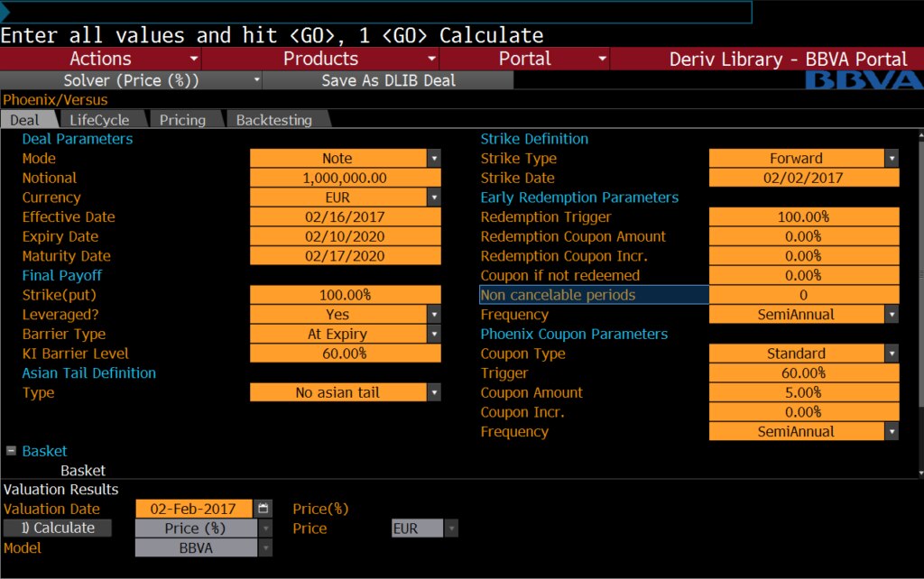The width and height of the screenshot is (924, 579).
Task: Open the Strike Type Forward dropdown arrow
Action: (x=892, y=158)
